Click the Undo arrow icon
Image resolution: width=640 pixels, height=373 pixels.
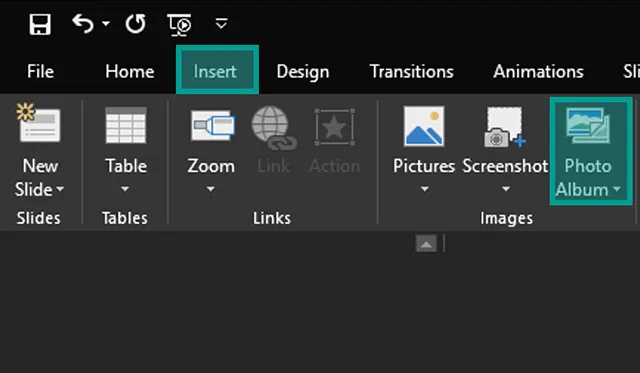tap(83, 24)
